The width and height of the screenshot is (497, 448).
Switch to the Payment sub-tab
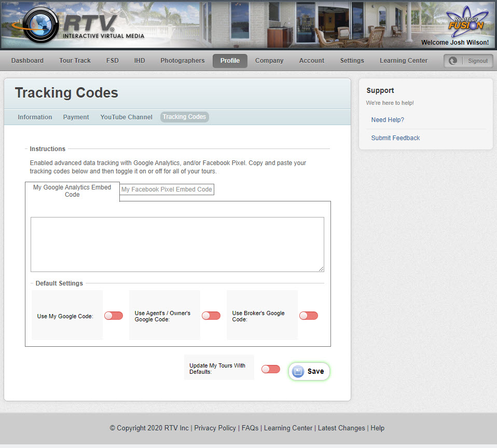[x=76, y=117]
